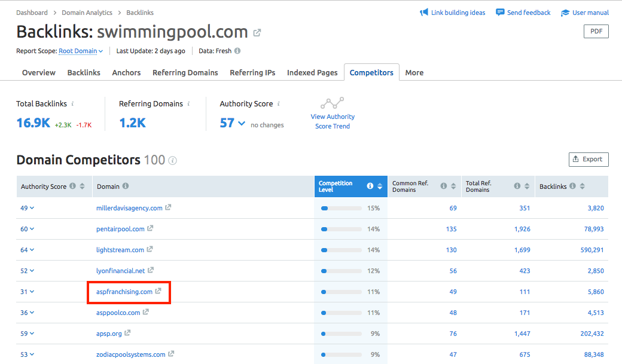622x364 pixels.
Task: Click View Authority Score Trend link
Action: 333,121
